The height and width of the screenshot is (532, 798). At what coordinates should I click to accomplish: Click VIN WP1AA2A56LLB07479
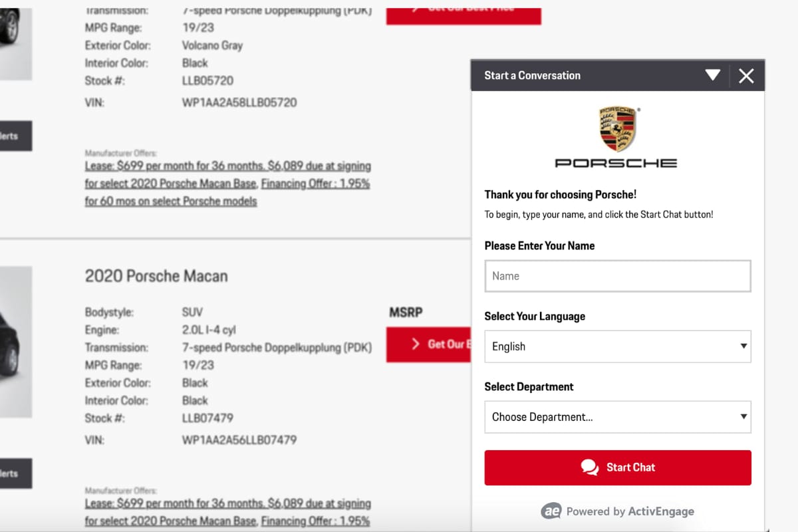click(x=239, y=440)
